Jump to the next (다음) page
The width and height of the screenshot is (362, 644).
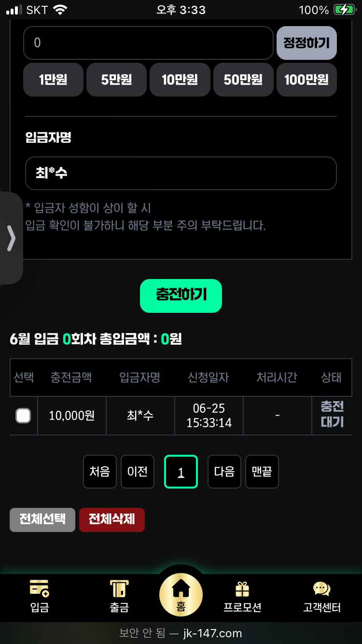point(224,472)
